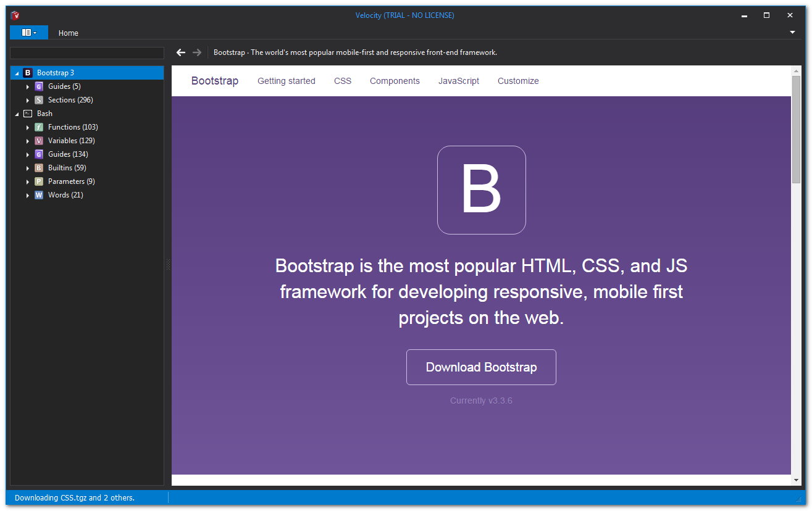Click the Functions green f icon

[39, 127]
